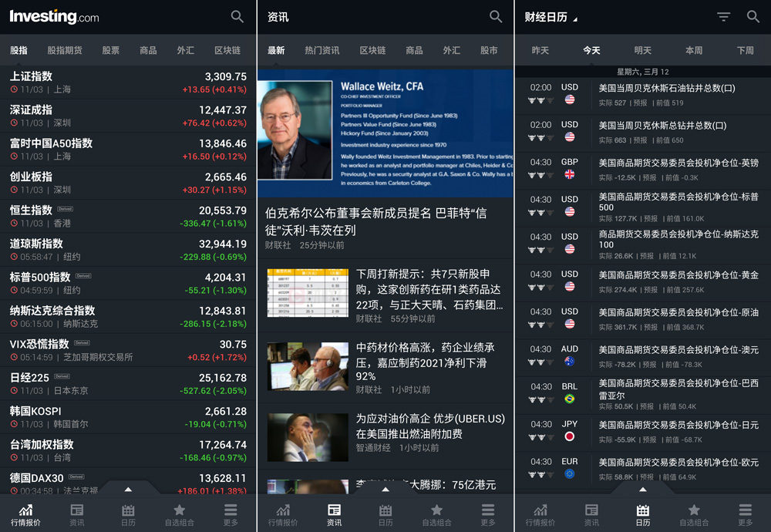Open 投机净仓位-澳元 AUD event
The height and width of the screenshot is (532, 771).
(x=643, y=356)
